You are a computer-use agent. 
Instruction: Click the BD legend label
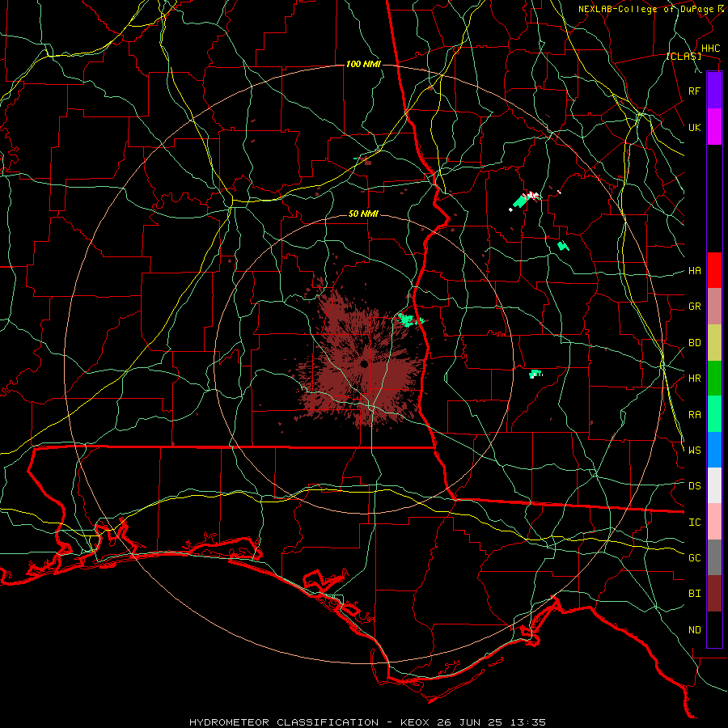click(694, 343)
